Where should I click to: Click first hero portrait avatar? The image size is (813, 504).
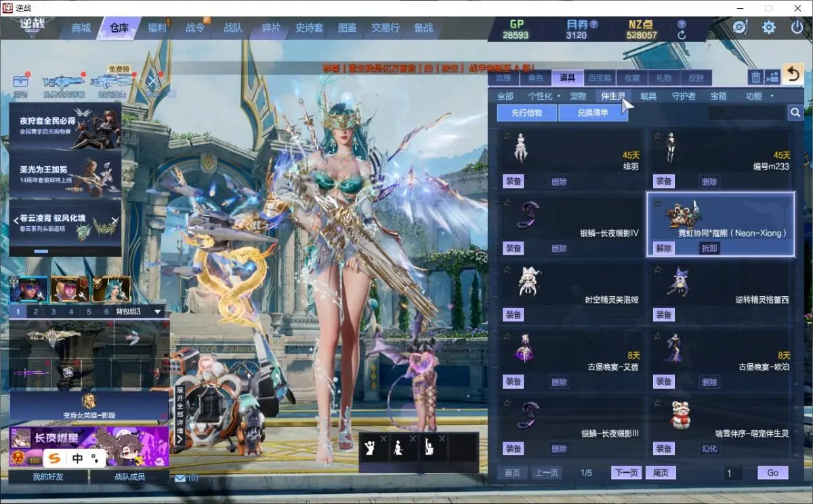pos(29,289)
